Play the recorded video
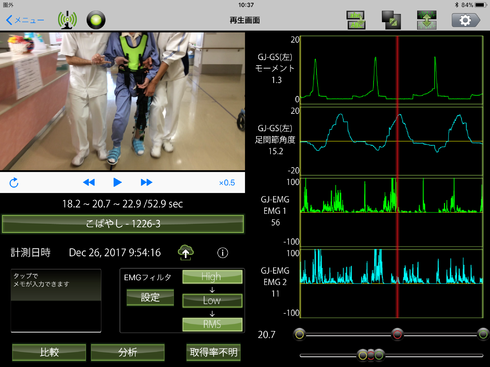The image size is (490, 367). (x=117, y=182)
